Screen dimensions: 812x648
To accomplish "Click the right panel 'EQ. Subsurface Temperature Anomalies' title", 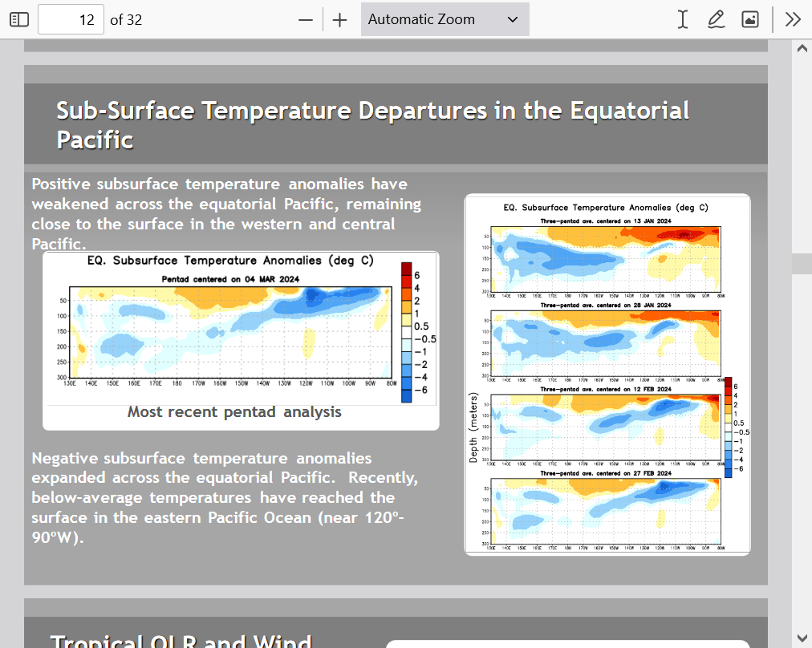I will coord(605,208).
